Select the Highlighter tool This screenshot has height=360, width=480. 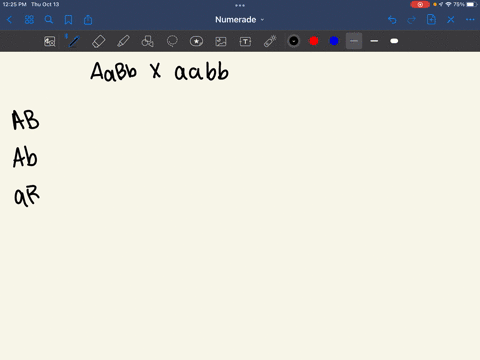click(123, 41)
